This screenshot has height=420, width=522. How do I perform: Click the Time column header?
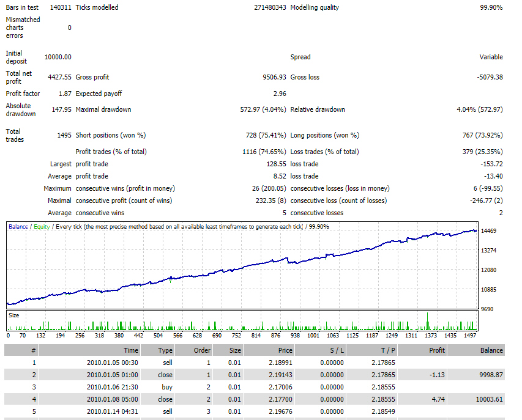(89, 350)
